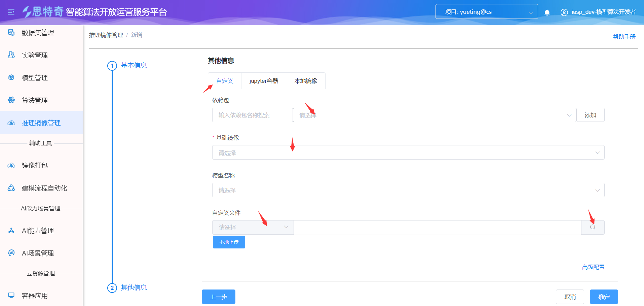Click the 模型管理 cube icon
The width and height of the screenshot is (644, 306).
11,77
